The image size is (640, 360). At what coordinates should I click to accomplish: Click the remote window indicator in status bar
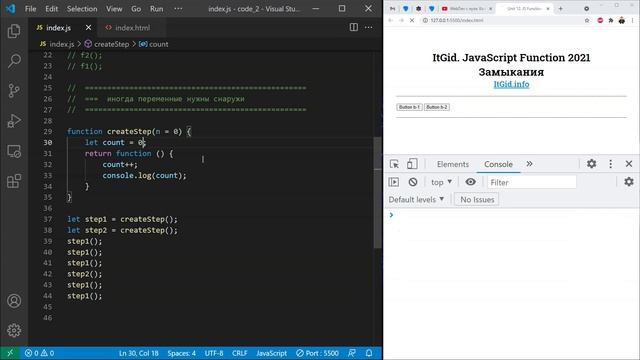[x=10, y=353]
